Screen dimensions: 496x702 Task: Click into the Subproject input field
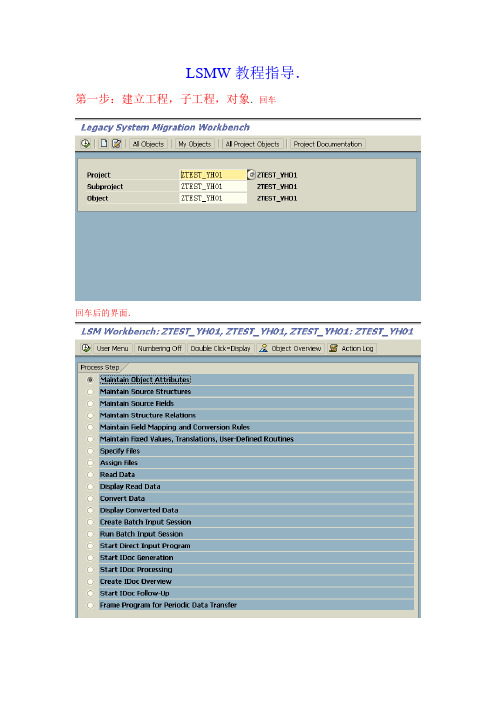pyautogui.click(x=213, y=186)
